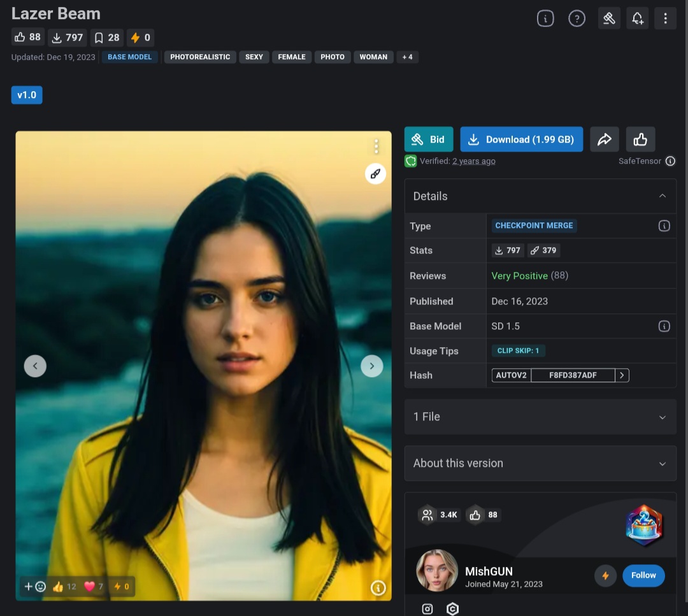Screen dimensions: 688x616
Task: Click the paintbrush remix icon on image
Action: pyautogui.click(x=376, y=174)
